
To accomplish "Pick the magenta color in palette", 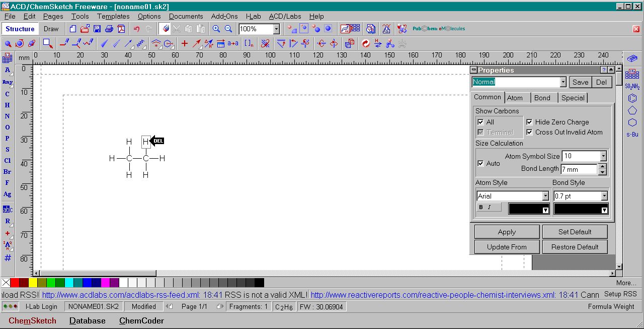I will [x=105, y=283].
